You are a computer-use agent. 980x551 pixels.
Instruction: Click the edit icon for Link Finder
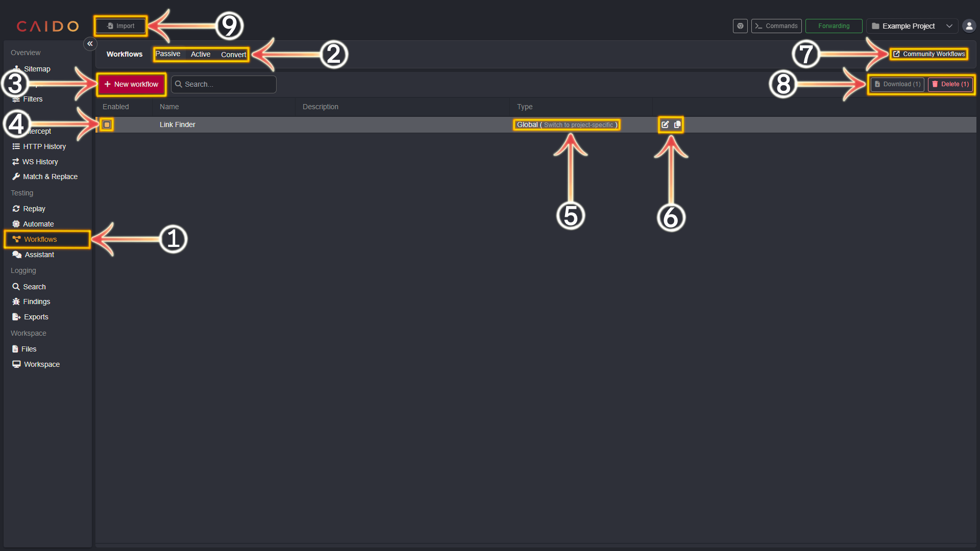click(666, 124)
